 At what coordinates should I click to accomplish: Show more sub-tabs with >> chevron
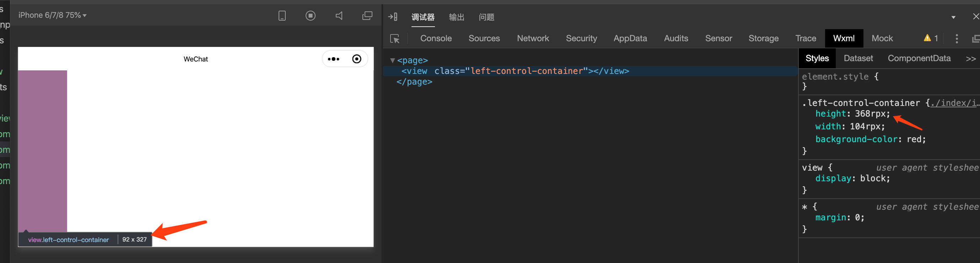pos(970,59)
